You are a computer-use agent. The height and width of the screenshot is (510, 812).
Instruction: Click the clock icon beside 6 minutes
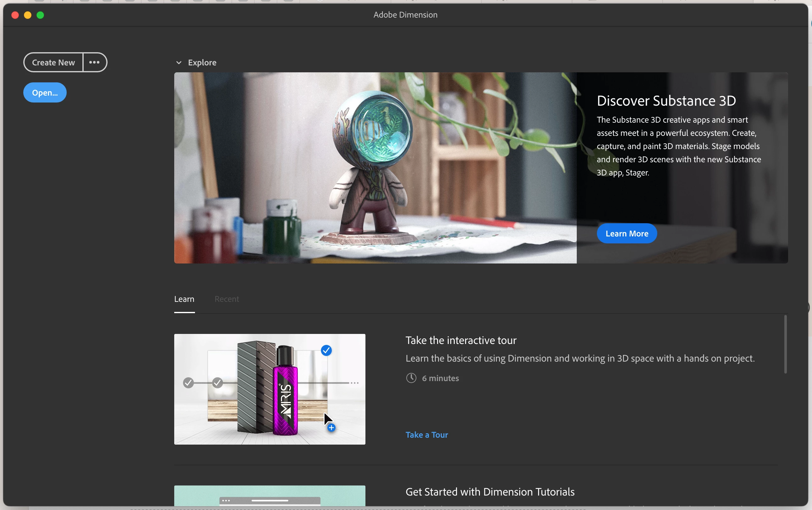(x=411, y=378)
